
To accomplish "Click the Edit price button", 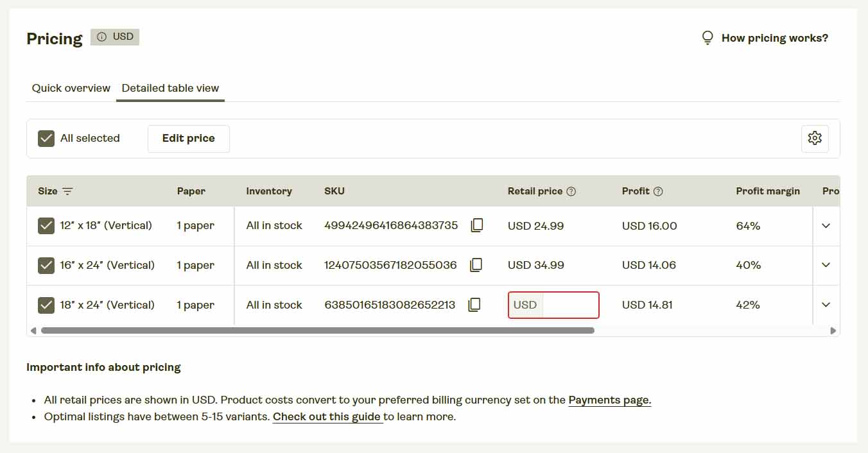I will click(188, 138).
